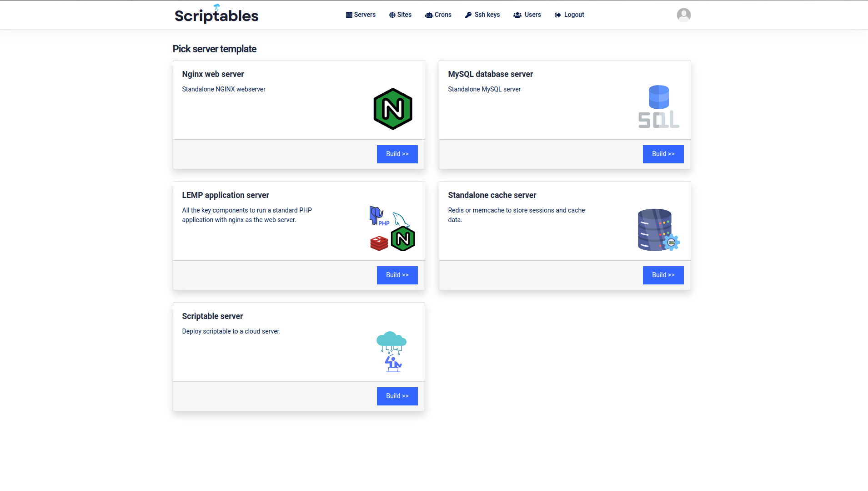This screenshot has width=868, height=491.
Task: Click the PHP elephant icon on LEMP card
Action: point(376,215)
